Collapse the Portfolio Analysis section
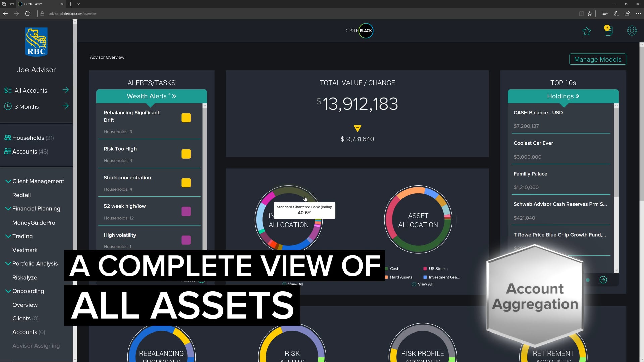The width and height of the screenshot is (644, 362). pos(8,263)
